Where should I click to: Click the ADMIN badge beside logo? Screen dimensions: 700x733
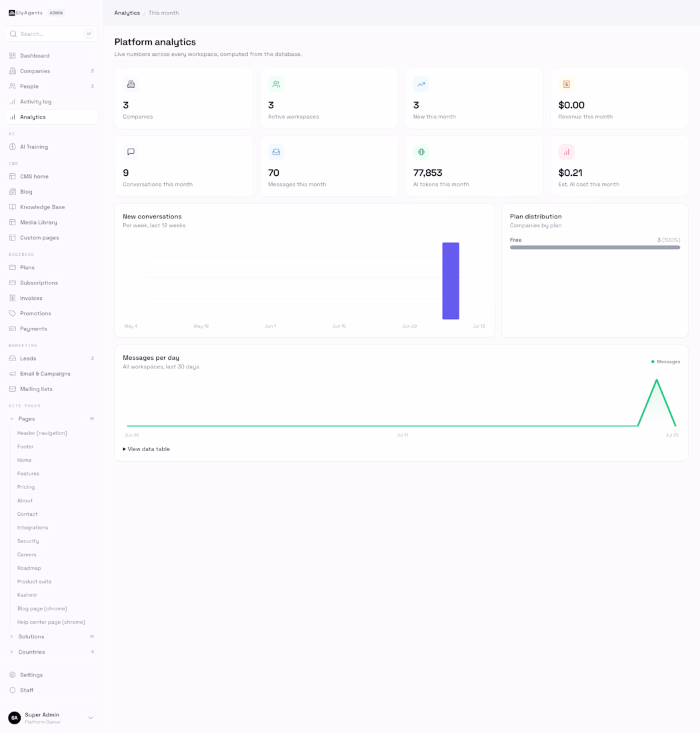pyautogui.click(x=56, y=13)
